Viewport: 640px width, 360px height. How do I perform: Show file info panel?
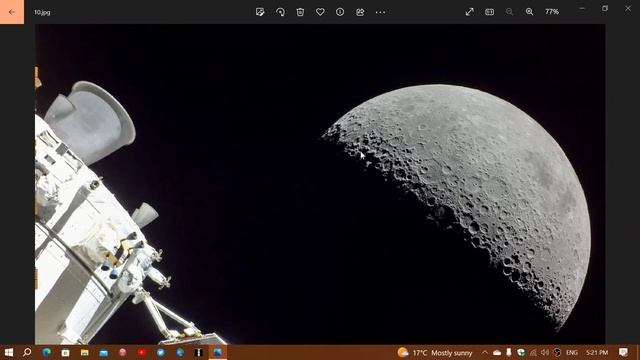click(x=340, y=12)
